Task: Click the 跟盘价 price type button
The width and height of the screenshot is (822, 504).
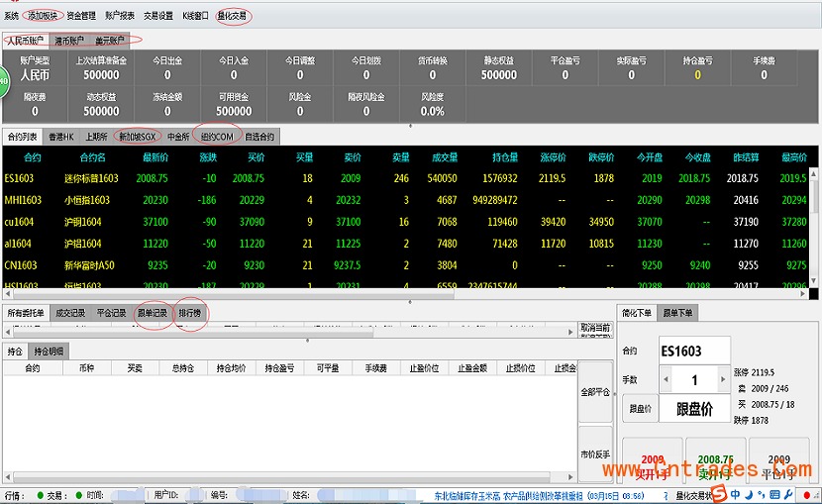Action: point(639,408)
